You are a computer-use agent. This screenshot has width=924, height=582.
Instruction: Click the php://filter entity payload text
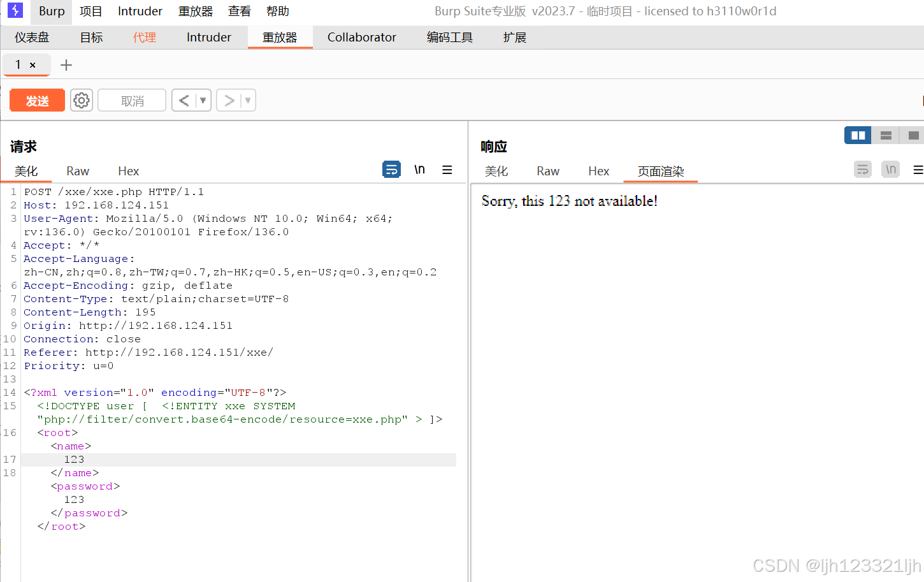pyautogui.click(x=222, y=419)
